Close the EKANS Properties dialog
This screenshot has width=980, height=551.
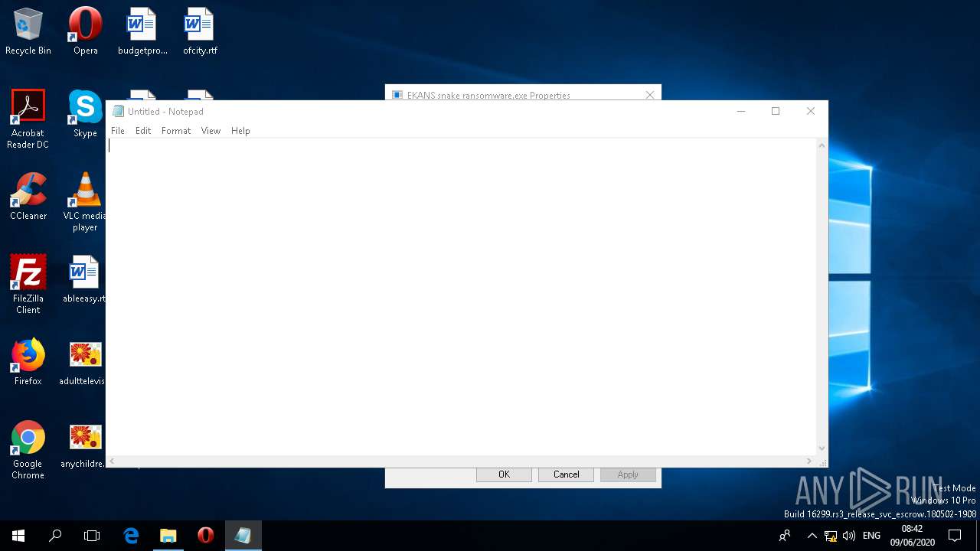coord(649,95)
